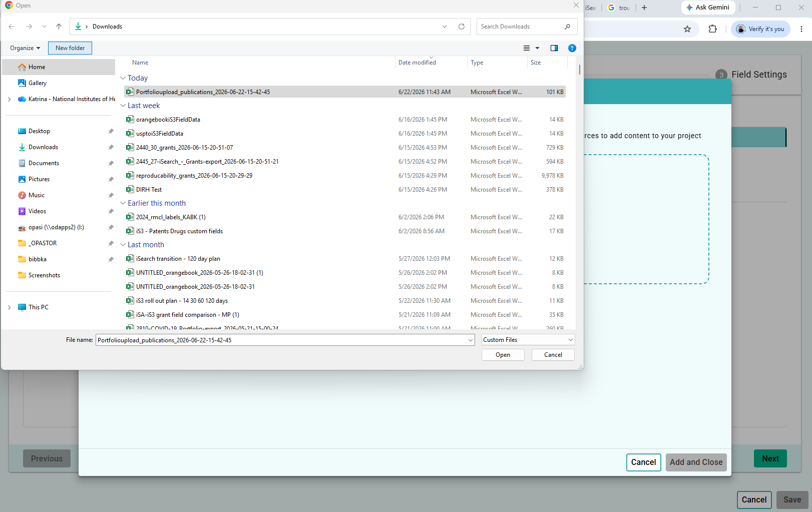Click the Open button
Image resolution: width=812 pixels, height=512 pixels.
tap(503, 355)
